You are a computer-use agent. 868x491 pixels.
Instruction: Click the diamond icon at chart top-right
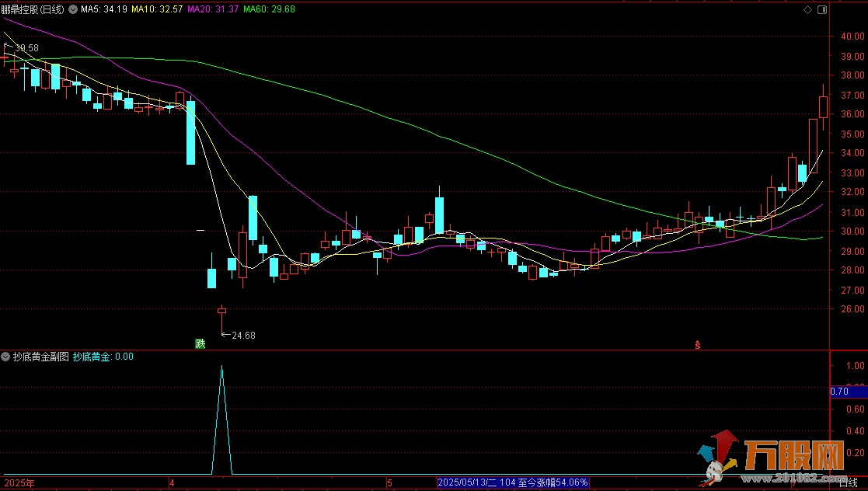pos(808,9)
